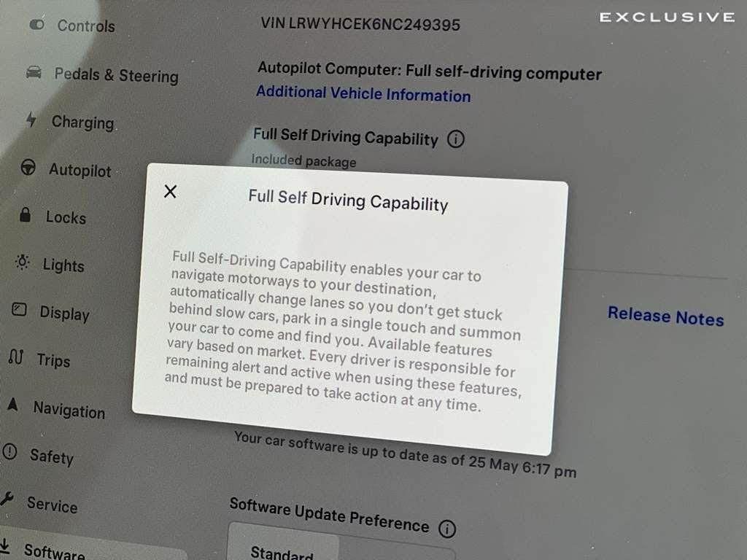Show info for Software Update Preference
This screenshot has height=560, width=747.
point(447,529)
